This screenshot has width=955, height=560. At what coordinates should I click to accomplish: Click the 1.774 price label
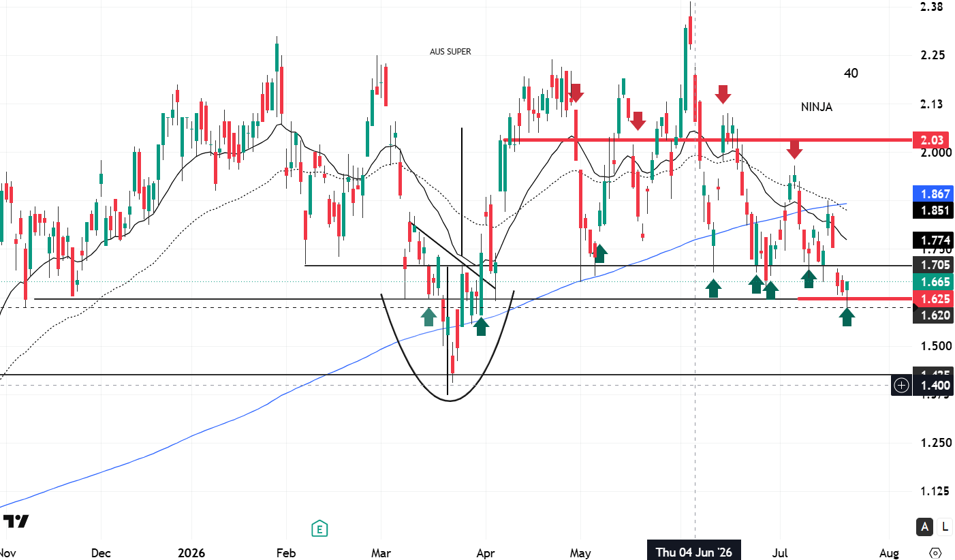click(933, 240)
